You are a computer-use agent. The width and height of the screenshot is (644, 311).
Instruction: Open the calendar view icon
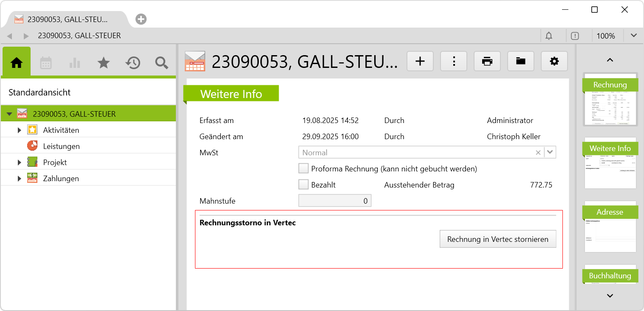point(46,63)
